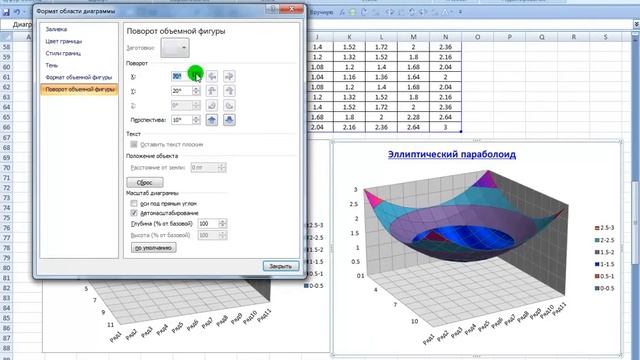Click legend entry '1-1.5' in right chart

click(x=605, y=264)
